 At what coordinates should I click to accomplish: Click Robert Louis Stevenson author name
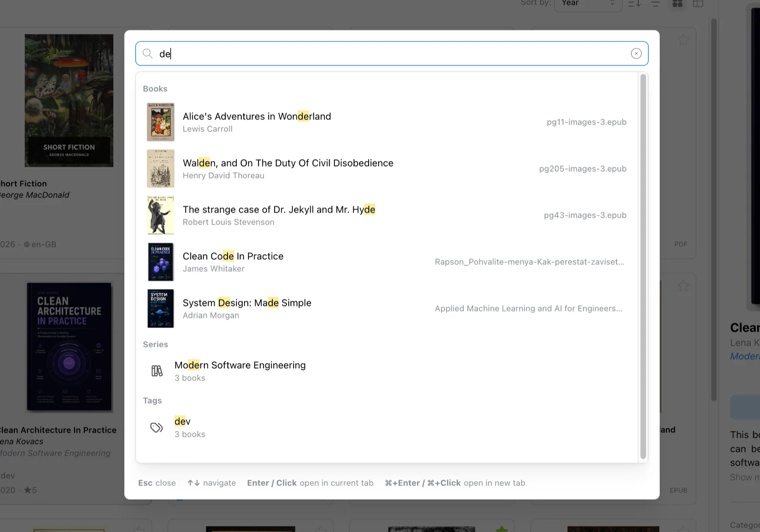228,222
